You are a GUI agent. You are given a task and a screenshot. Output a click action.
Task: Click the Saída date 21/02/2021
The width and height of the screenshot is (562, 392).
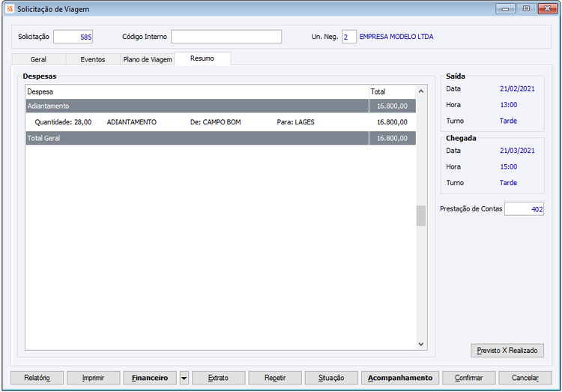coord(517,88)
